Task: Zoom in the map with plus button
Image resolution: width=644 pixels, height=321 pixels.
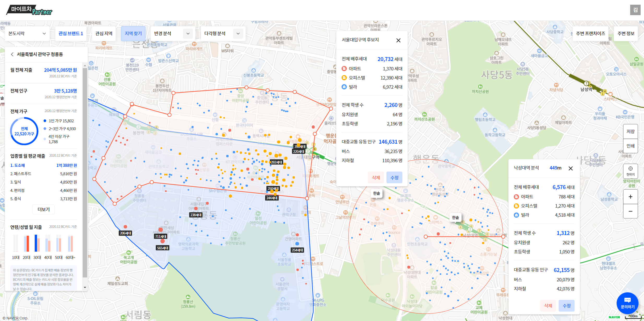Action: click(x=630, y=197)
